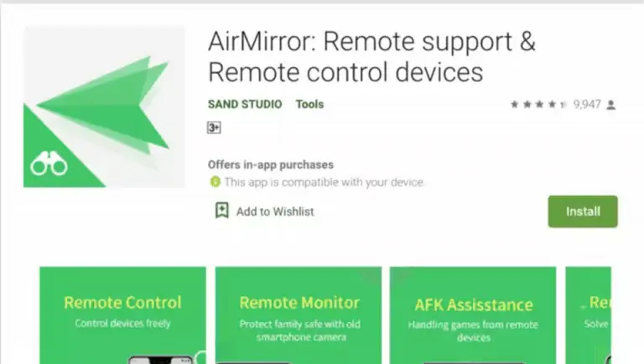
Task: Open the Tools category link
Action: [309, 104]
